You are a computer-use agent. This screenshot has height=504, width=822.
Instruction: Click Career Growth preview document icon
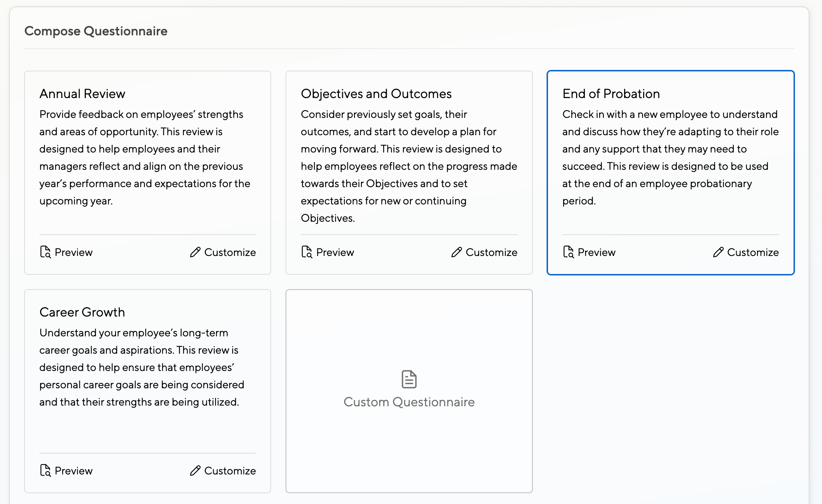pyautogui.click(x=45, y=470)
